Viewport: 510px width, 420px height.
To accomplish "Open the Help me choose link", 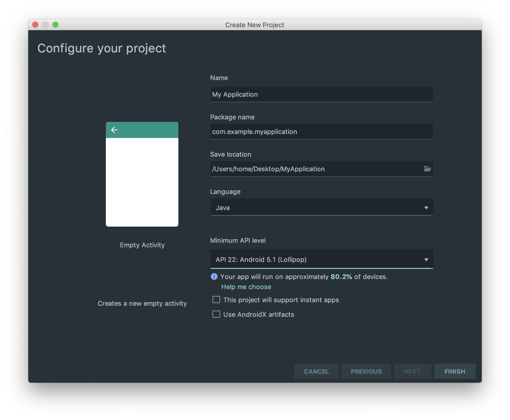I will 246,287.
